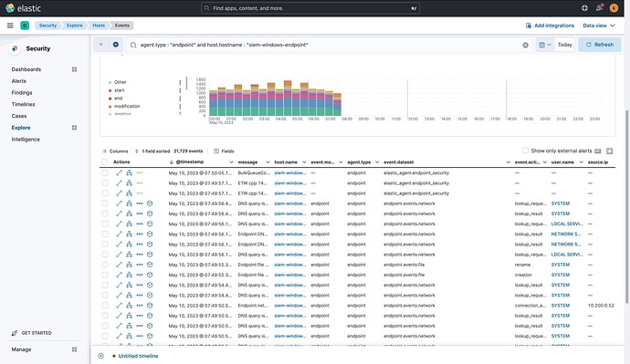This screenshot has width=630, height=364.
Task: Click the add filter plus icon
Action: 116,45
